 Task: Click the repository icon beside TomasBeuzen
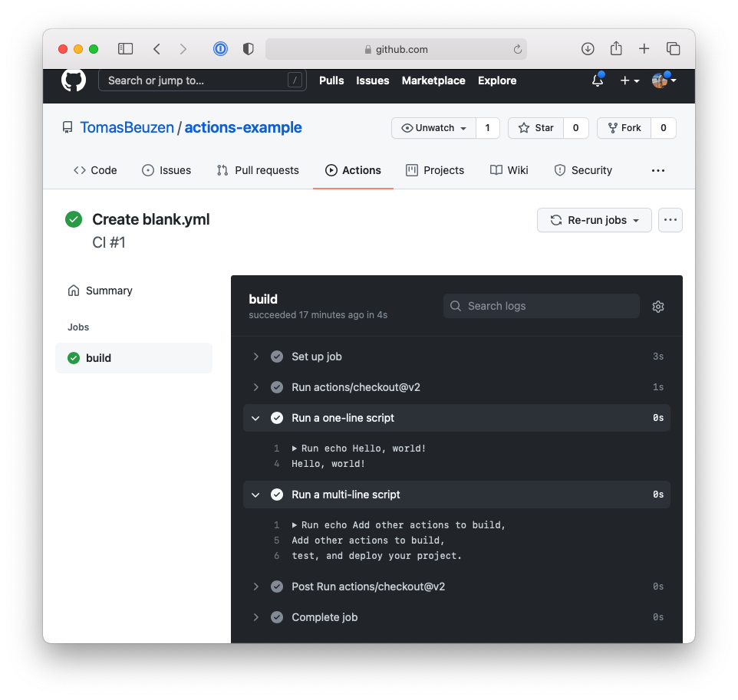(68, 127)
